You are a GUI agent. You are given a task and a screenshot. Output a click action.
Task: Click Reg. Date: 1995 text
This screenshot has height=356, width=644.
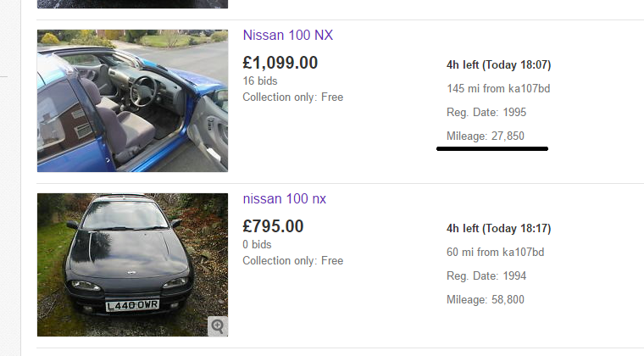(x=486, y=113)
